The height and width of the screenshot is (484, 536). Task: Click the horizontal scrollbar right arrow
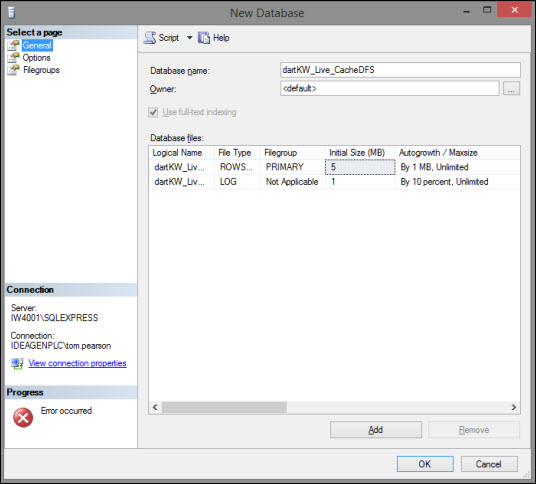[513, 407]
